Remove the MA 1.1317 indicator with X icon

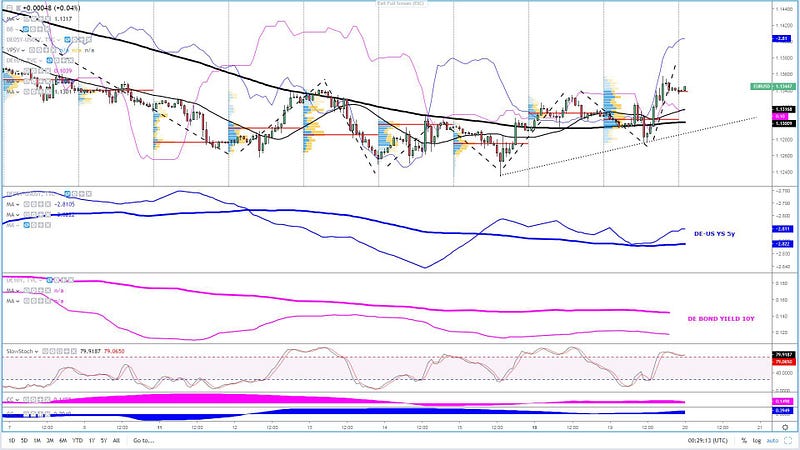[48, 19]
